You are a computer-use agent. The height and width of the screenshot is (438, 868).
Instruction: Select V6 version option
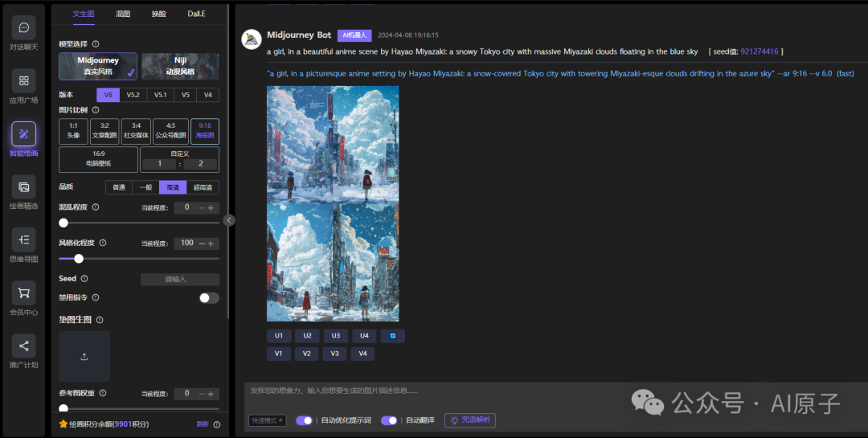[108, 95]
